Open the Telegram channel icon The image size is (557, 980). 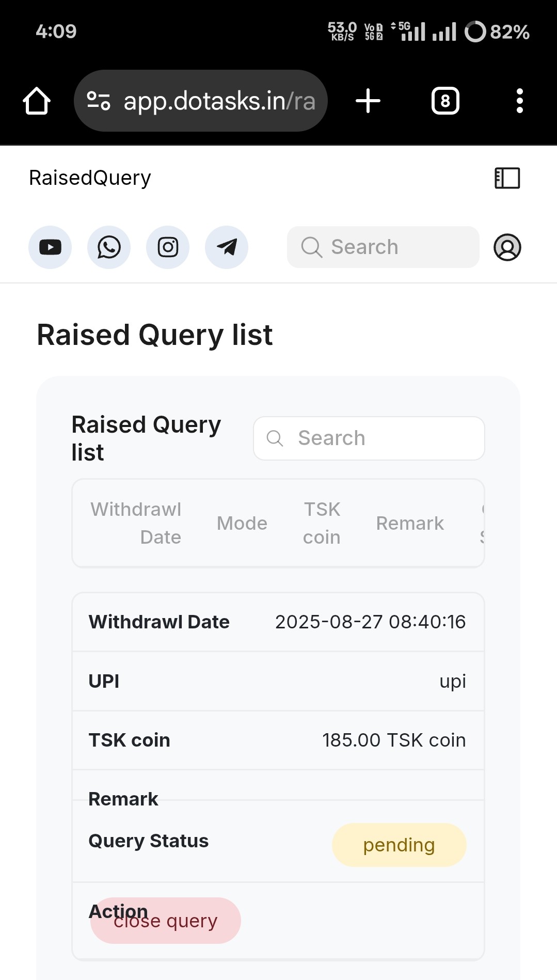point(227,247)
